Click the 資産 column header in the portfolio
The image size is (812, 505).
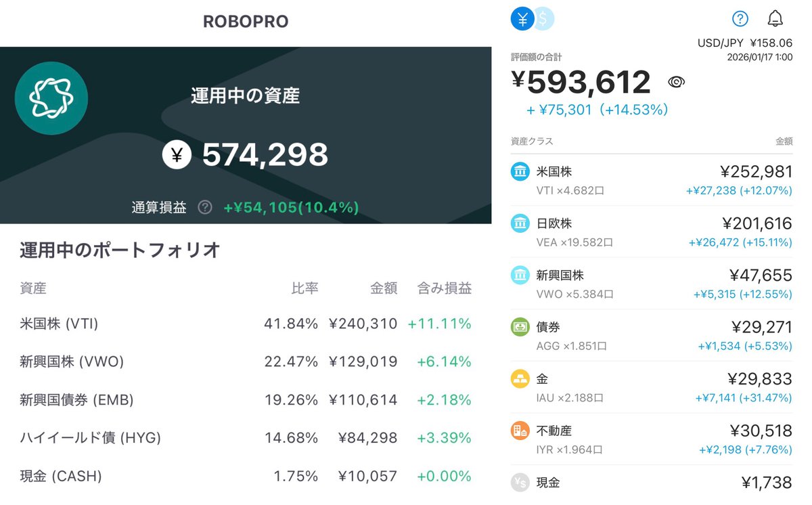click(33, 288)
